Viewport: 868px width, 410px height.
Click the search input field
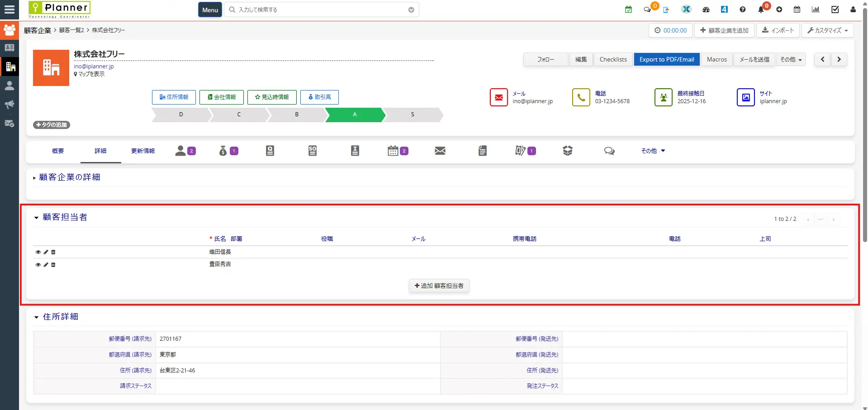[321, 10]
